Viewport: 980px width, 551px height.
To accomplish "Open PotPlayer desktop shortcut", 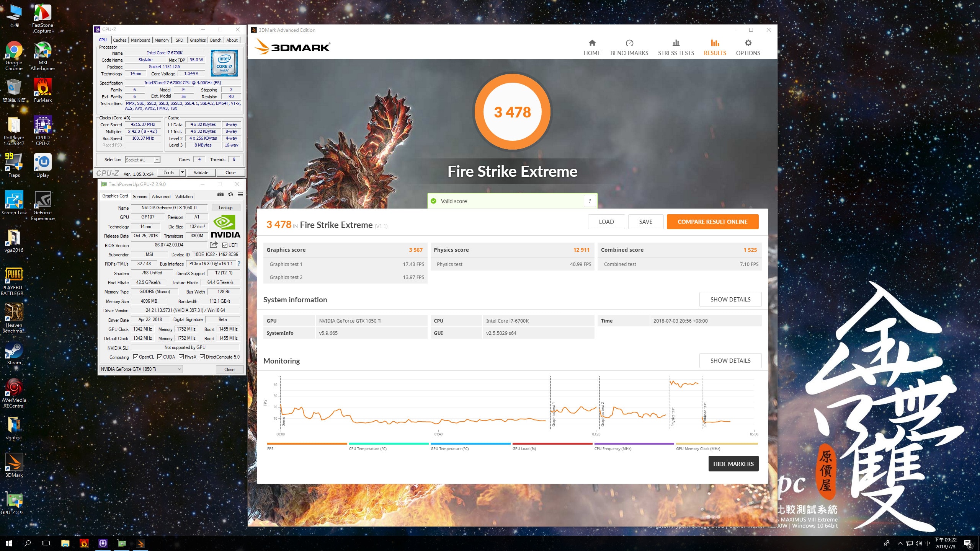I will pyautogui.click(x=14, y=131).
